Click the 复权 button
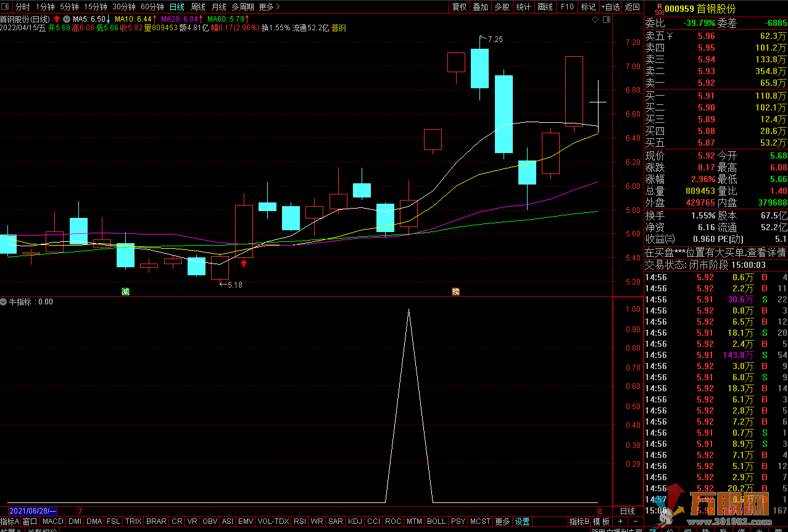This screenshot has width=788, height=532. click(x=460, y=7)
